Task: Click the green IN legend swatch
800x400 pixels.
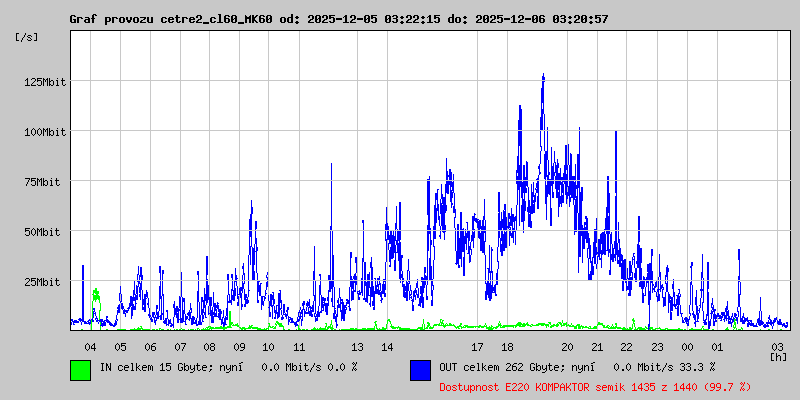Action: [80, 369]
